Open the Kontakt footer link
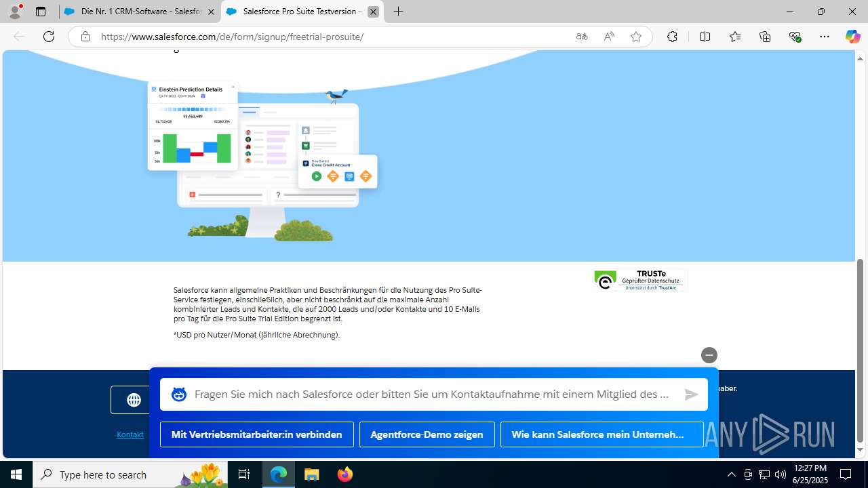 tap(130, 434)
